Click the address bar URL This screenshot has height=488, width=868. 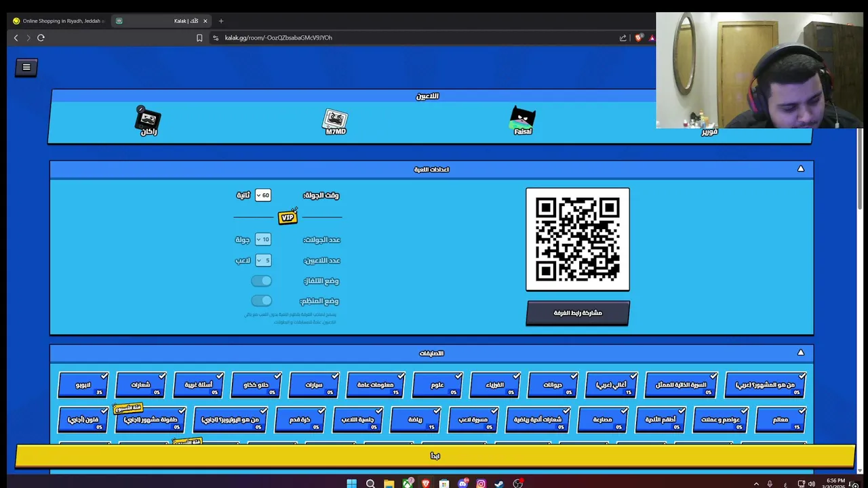279,38
